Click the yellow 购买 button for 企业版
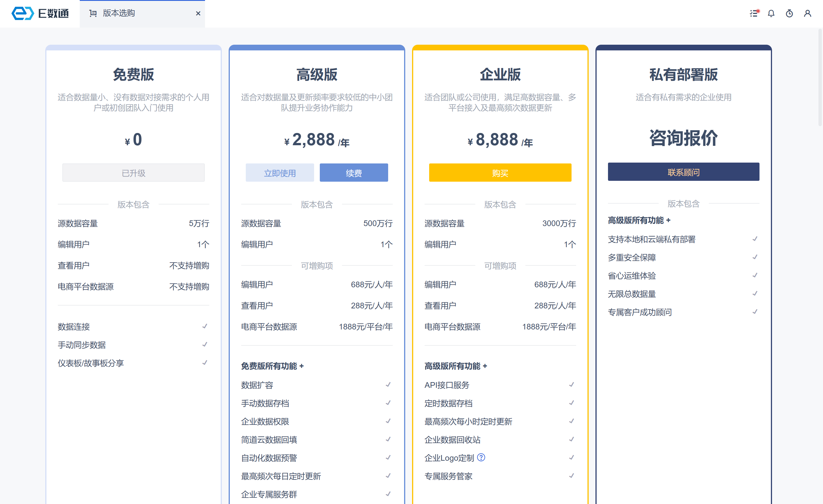This screenshot has width=823, height=504. pyautogui.click(x=500, y=173)
